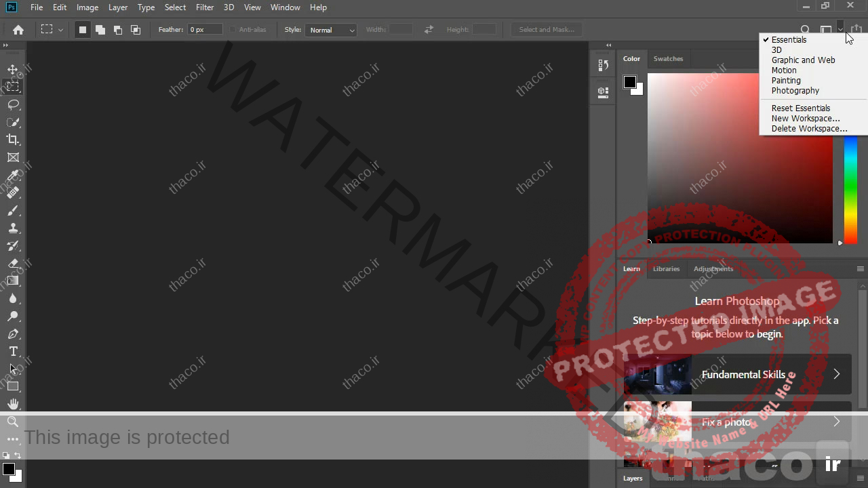Enable Add to selection mode
868x488 pixels.
(100, 30)
